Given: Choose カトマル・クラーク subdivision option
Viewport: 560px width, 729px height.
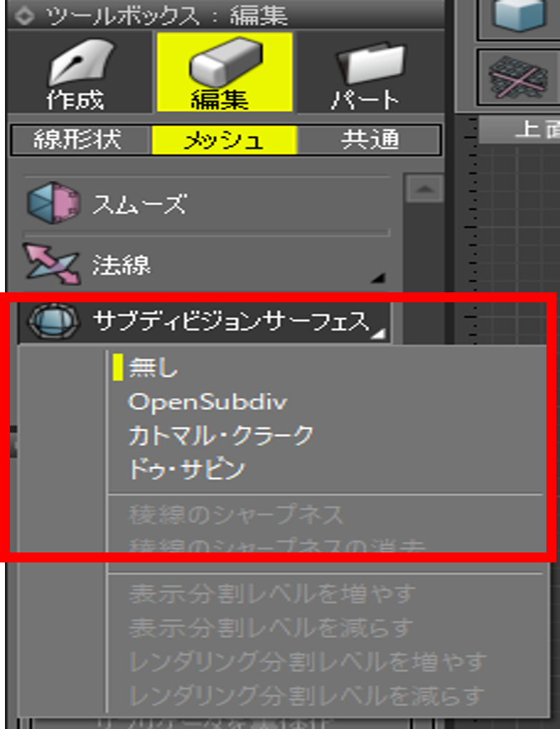Looking at the screenshot, I should pos(221,436).
